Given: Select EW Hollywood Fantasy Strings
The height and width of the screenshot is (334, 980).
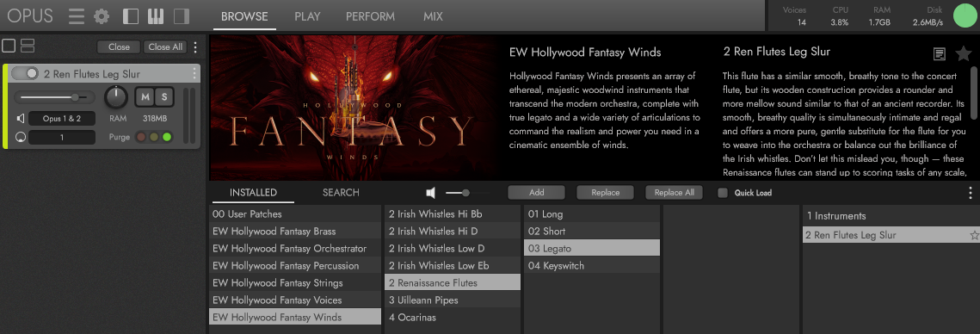Looking at the screenshot, I should 295,282.
